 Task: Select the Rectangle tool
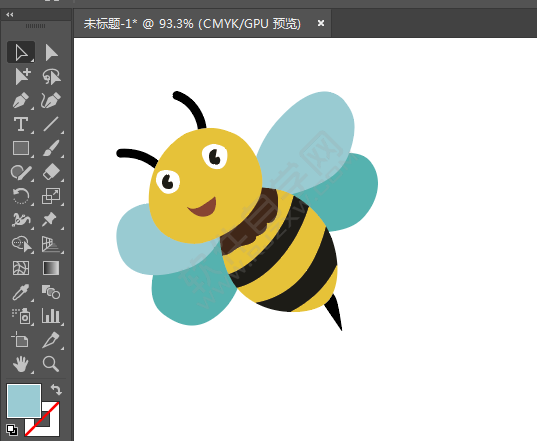point(21,148)
